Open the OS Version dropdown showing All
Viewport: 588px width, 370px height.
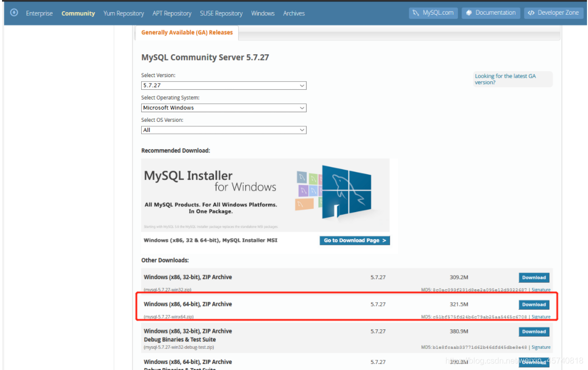pos(223,130)
